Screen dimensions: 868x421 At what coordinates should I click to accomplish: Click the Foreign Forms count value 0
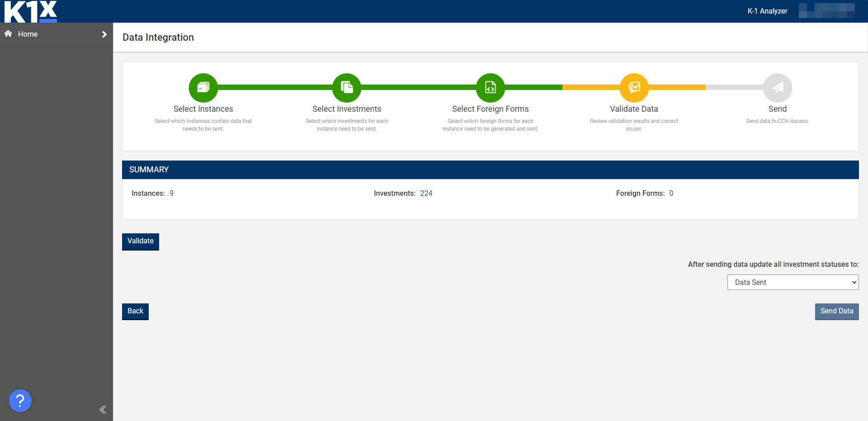coord(671,194)
